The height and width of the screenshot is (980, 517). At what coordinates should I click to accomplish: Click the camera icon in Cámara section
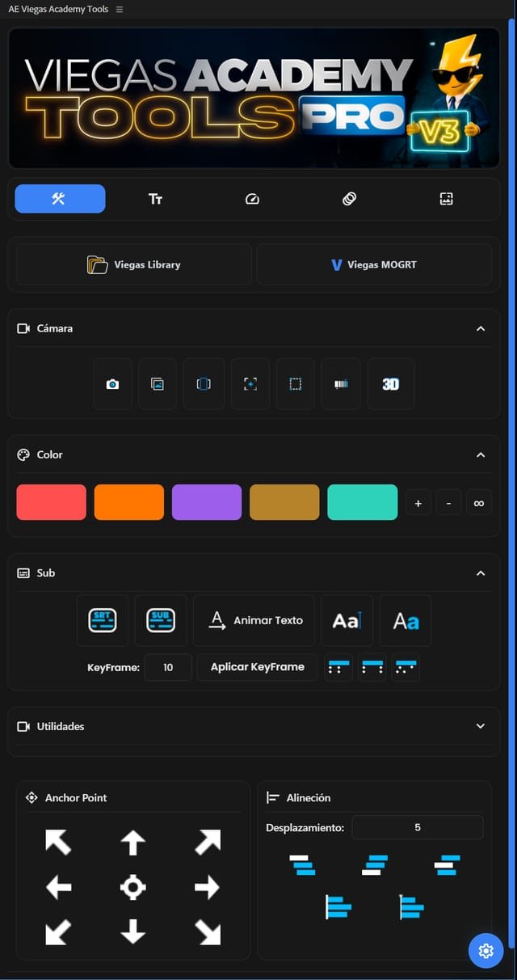[x=113, y=384]
